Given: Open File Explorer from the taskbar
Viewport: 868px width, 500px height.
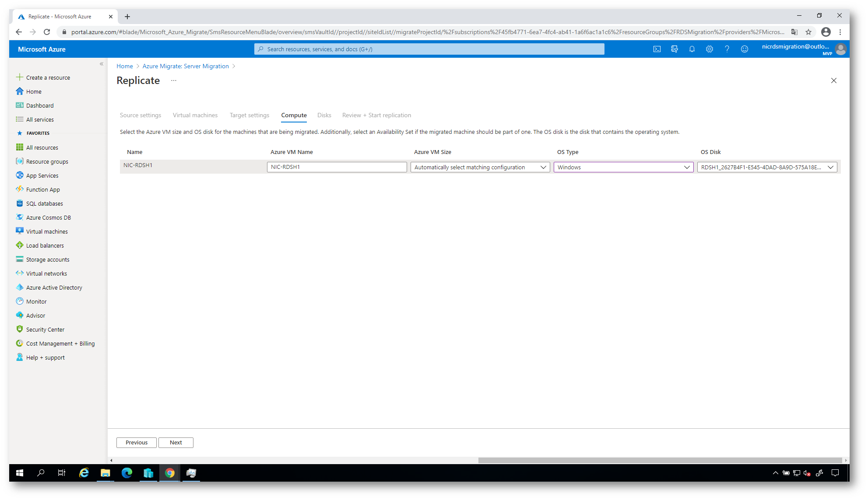Looking at the screenshot, I should pos(105,473).
